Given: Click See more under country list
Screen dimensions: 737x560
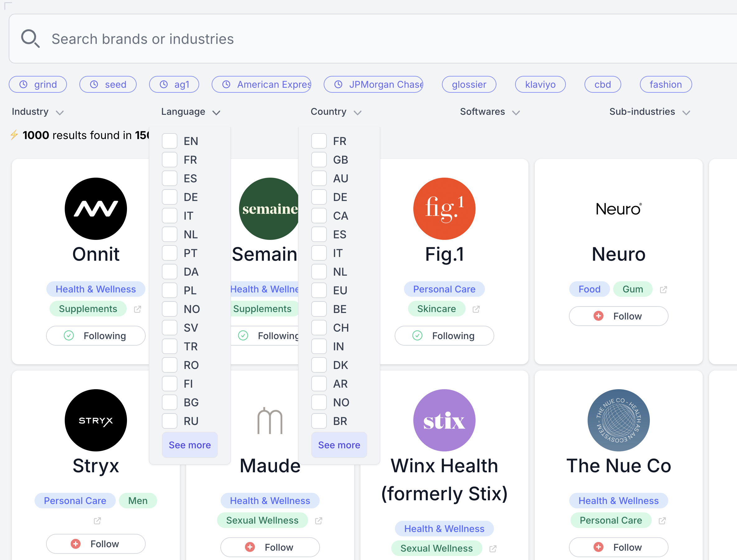Looking at the screenshot, I should coord(339,445).
